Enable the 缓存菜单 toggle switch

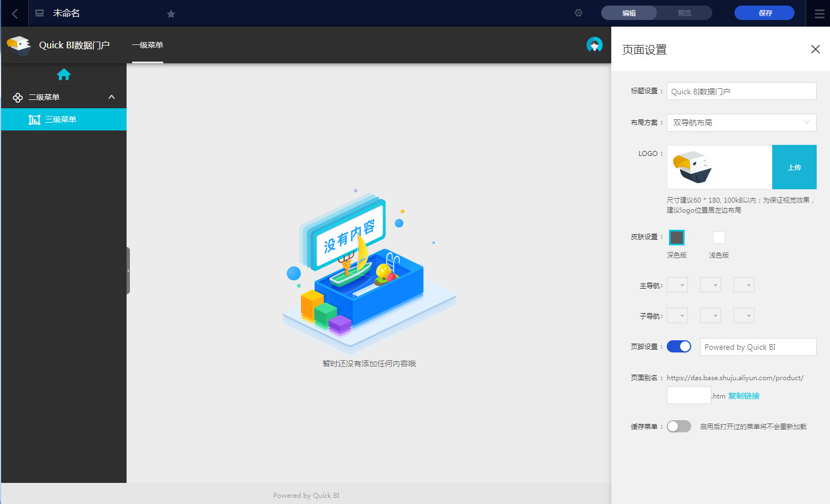679,426
